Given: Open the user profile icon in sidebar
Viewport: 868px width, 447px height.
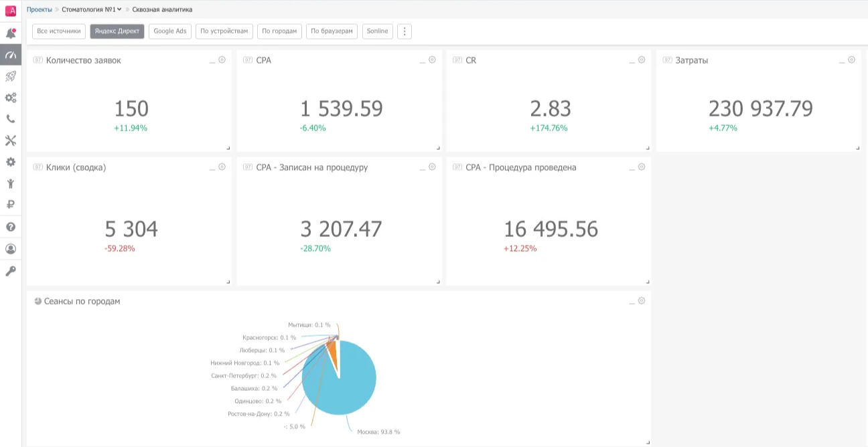Looking at the screenshot, I should click(x=11, y=249).
